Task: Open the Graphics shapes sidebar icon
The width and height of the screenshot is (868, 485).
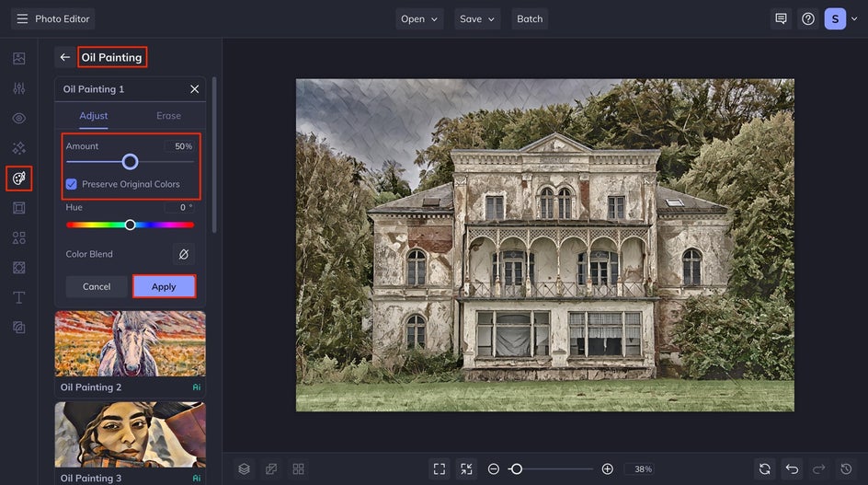Action: pyautogui.click(x=18, y=237)
